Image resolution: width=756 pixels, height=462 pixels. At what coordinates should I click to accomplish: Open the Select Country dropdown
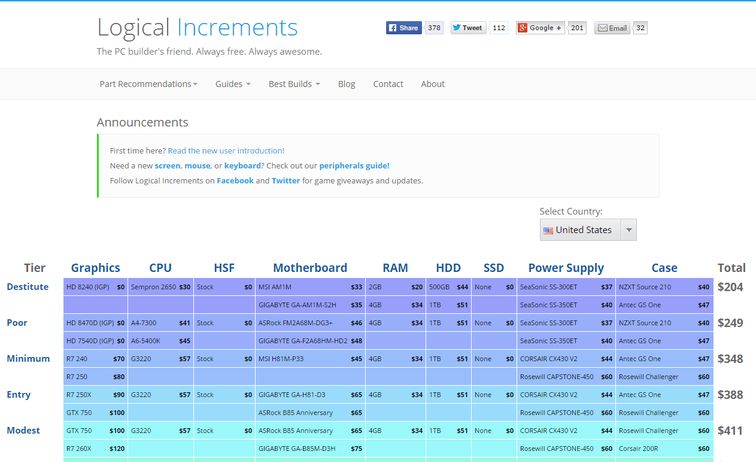click(x=587, y=230)
